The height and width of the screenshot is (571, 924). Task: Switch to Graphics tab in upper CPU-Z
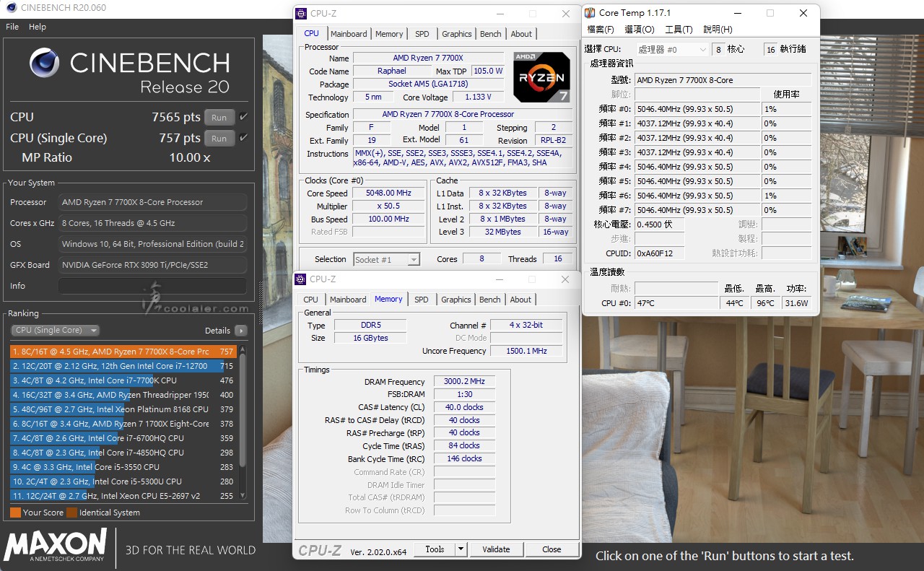coord(457,34)
